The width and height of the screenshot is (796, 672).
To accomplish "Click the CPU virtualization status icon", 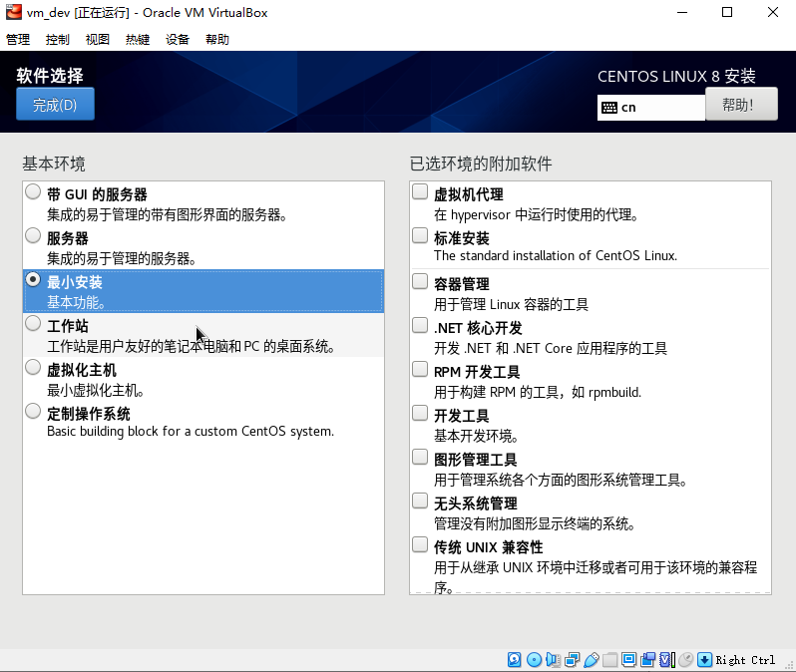I will (x=667, y=659).
